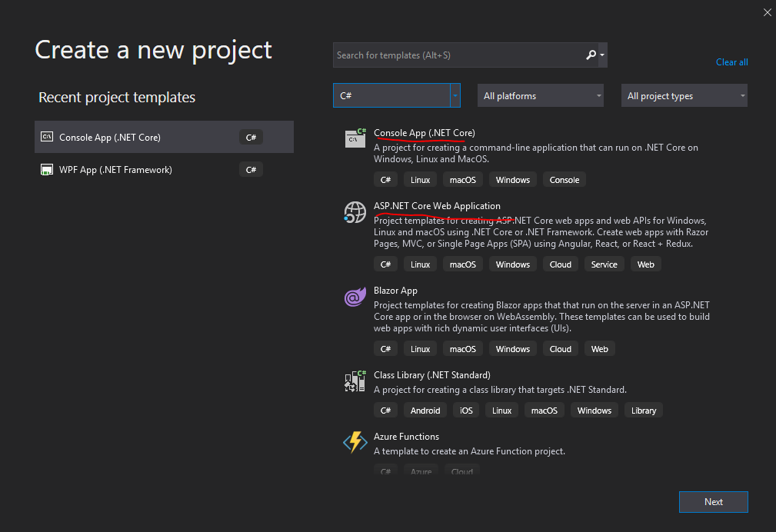Screen dimensions: 776x532
Task: Close the Create a new project dialog
Action: pos(767,12)
